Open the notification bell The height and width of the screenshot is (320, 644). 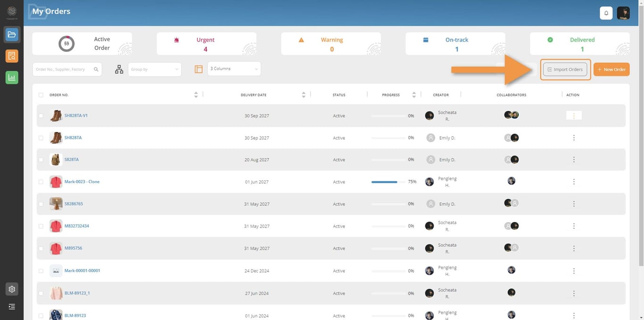click(x=606, y=13)
